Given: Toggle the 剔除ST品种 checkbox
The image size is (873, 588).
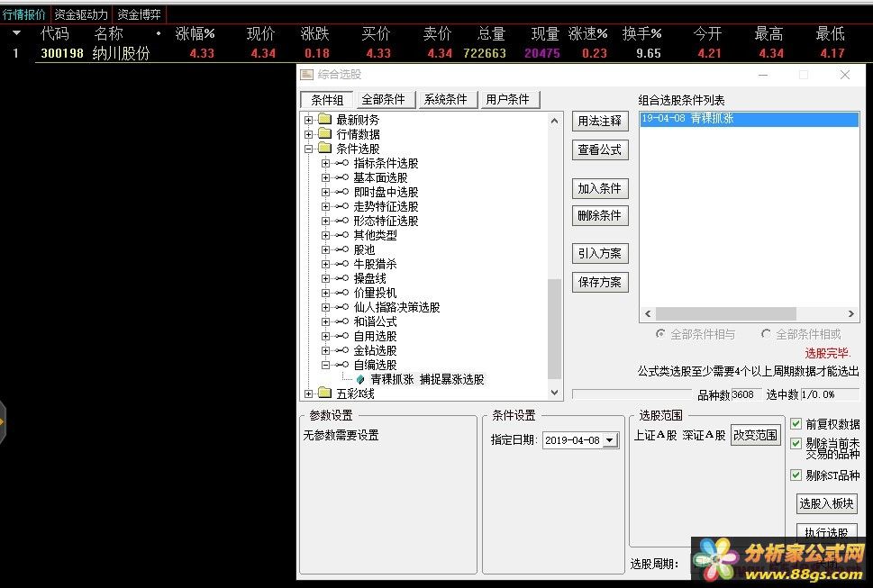Looking at the screenshot, I should (796, 475).
